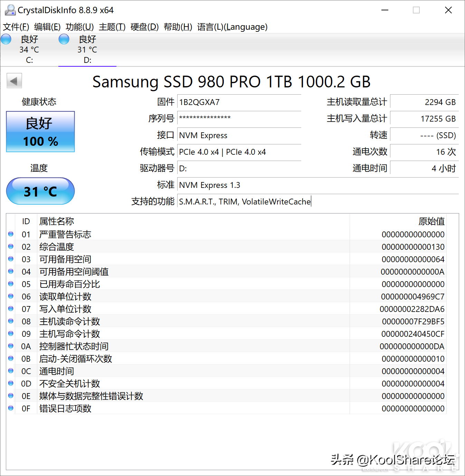Screen dimensions: 465x476
Task: Click power on count value 16 次
Action: coord(424,152)
